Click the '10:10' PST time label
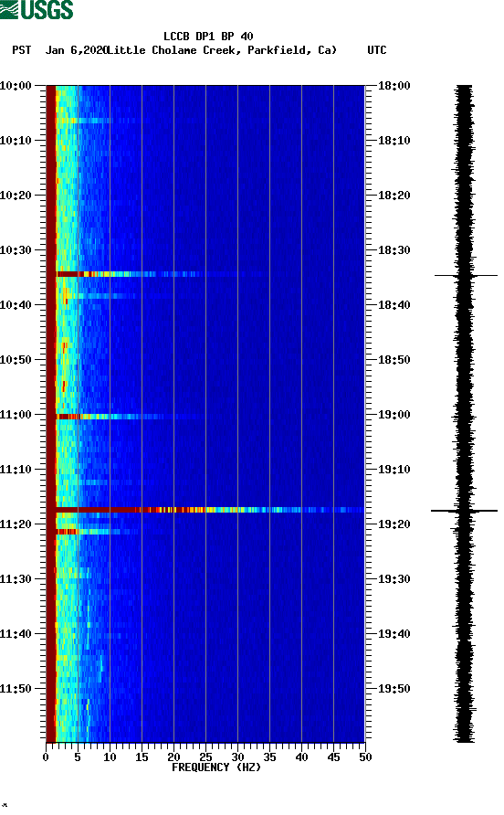504x815 pixels. pyautogui.click(x=16, y=141)
